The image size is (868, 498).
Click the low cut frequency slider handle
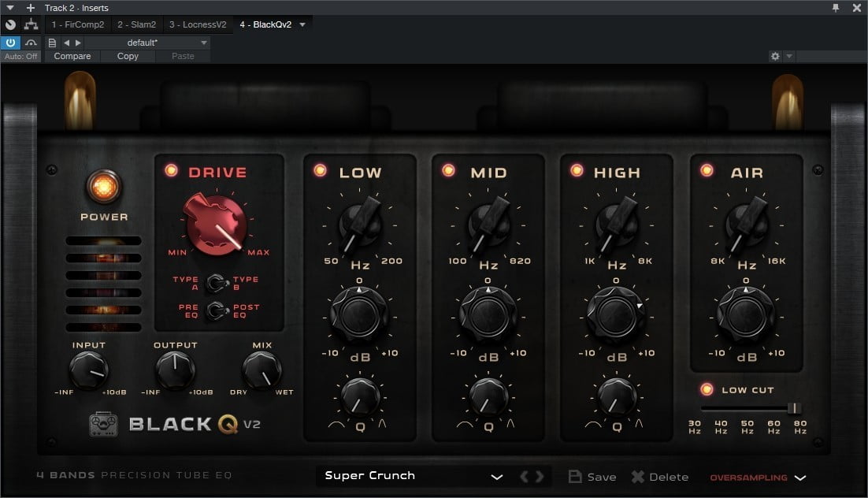click(793, 408)
